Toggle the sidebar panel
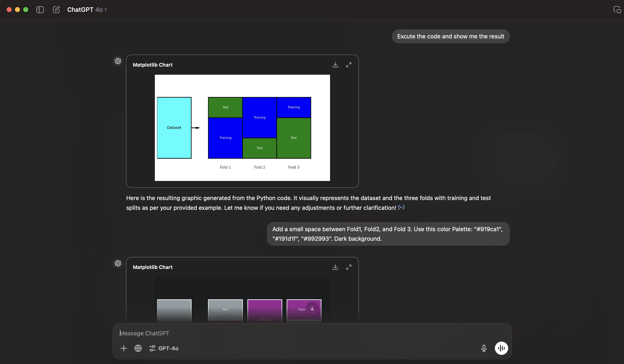This screenshot has width=624, height=364. point(40,10)
